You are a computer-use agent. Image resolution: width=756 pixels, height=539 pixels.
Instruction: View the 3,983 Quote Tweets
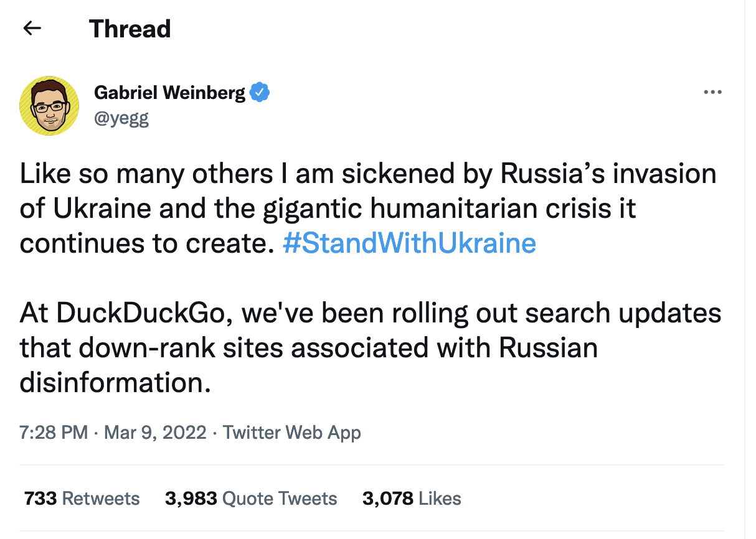[251, 499]
